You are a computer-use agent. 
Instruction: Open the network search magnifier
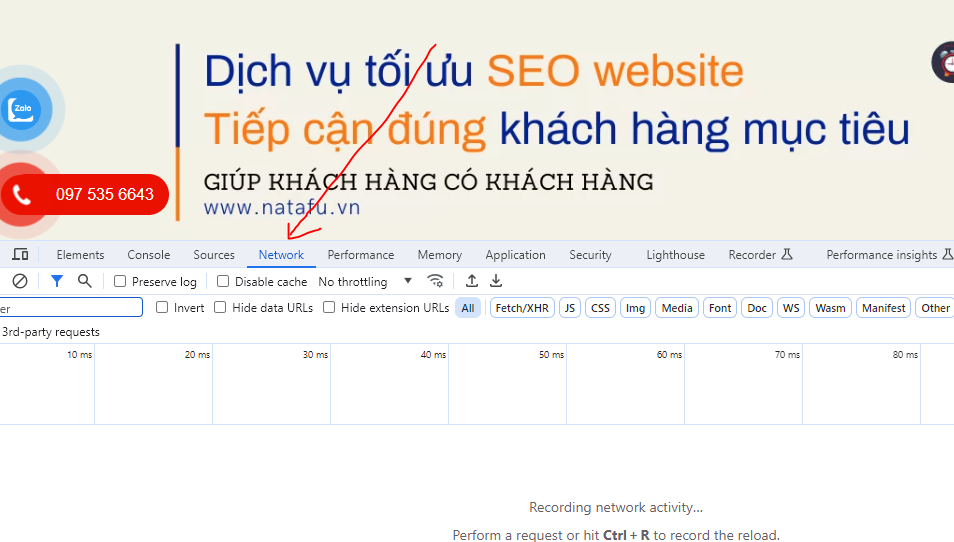tap(85, 281)
